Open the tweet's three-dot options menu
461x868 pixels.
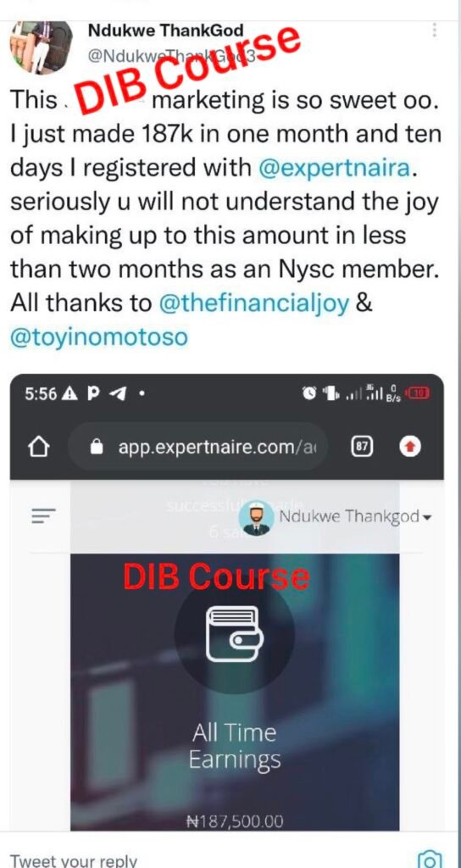[435, 30]
